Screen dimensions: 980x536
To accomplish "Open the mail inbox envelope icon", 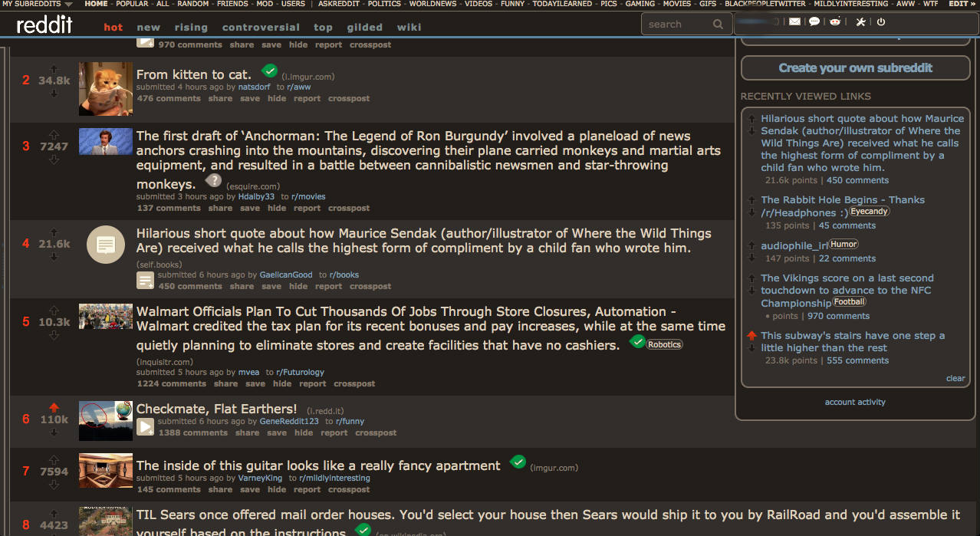I will point(794,22).
